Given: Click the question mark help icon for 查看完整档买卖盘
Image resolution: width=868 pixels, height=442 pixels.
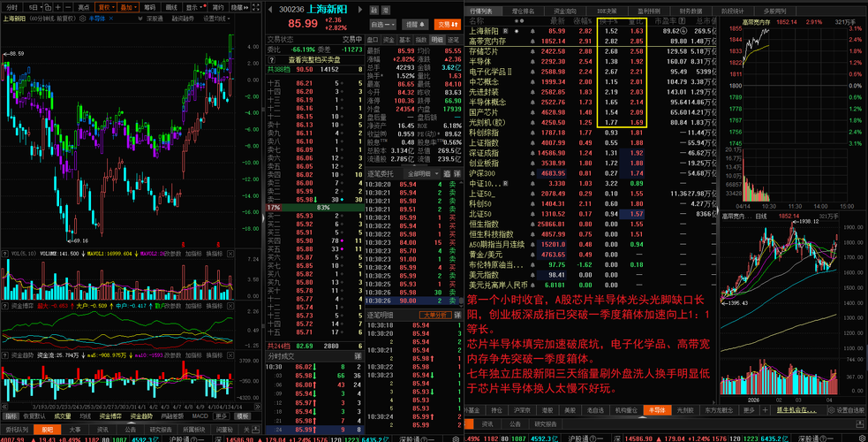Looking at the screenshot, I should [271, 60].
